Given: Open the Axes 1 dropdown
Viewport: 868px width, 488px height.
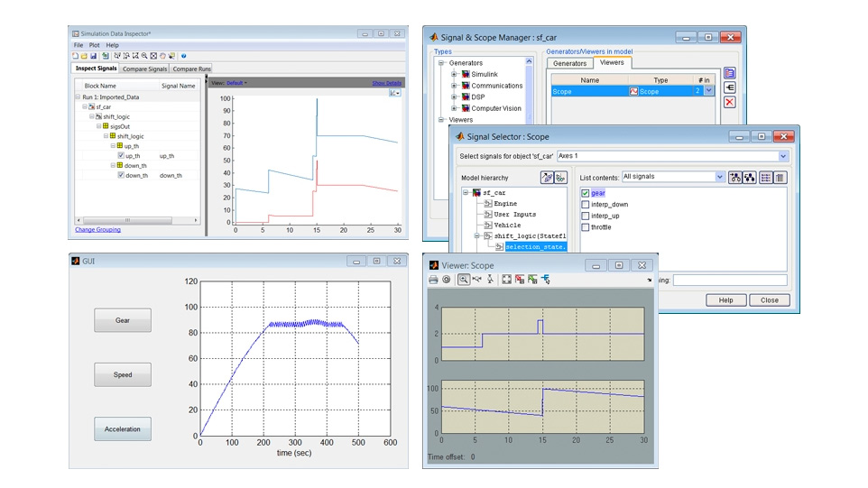Looking at the screenshot, I should coord(781,156).
